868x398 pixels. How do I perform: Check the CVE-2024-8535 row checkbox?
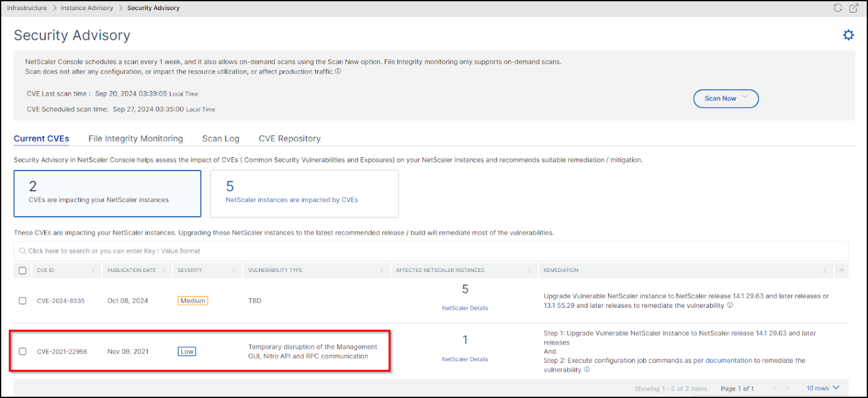(x=23, y=301)
